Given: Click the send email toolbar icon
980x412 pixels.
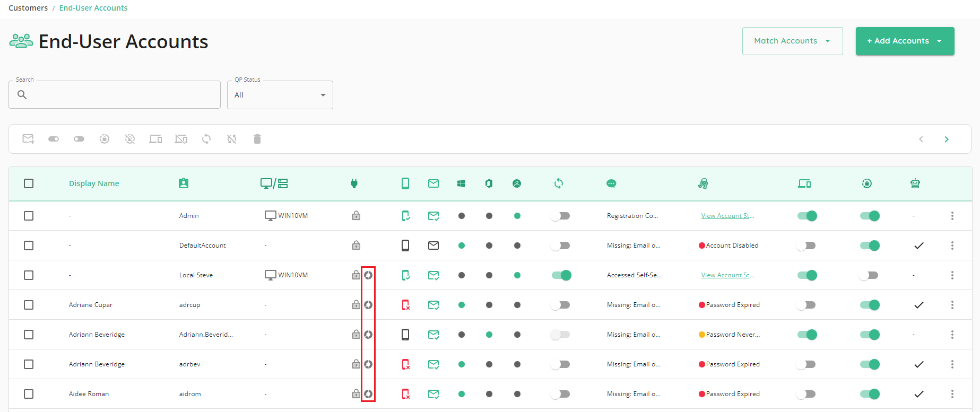Looking at the screenshot, I should pyautogui.click(x=28, y=139).
